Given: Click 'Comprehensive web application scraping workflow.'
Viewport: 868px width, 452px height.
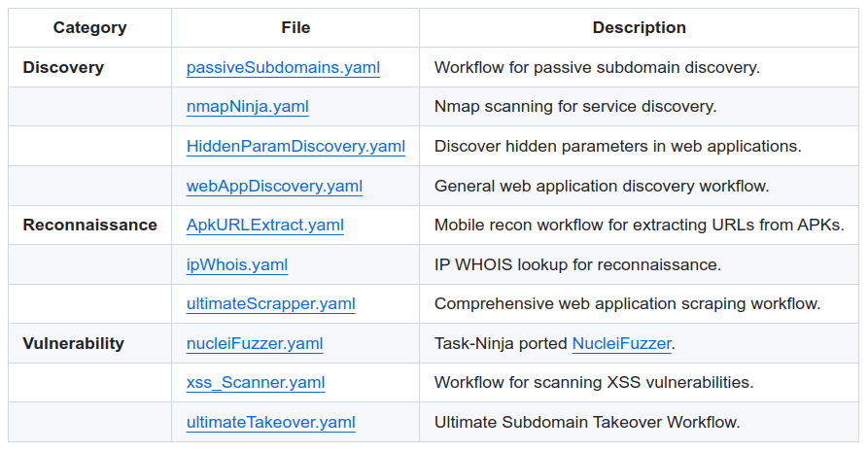Looking at the screenshot, I should pos(627,303).
